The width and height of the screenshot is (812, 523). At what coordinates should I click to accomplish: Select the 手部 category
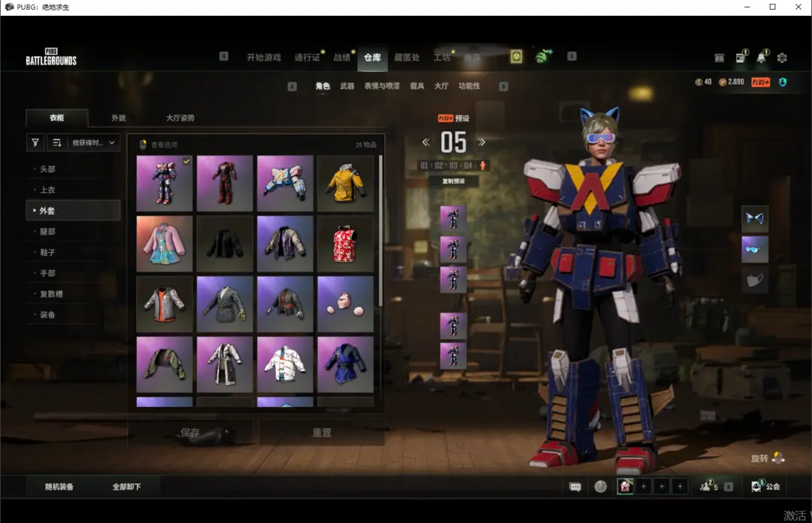pyautogui.click(x=73, y=272)
